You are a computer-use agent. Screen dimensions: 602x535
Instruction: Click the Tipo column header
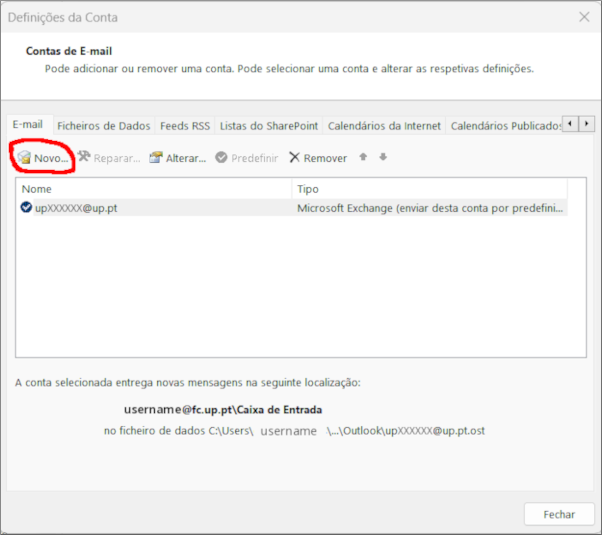tap(430, 189)
